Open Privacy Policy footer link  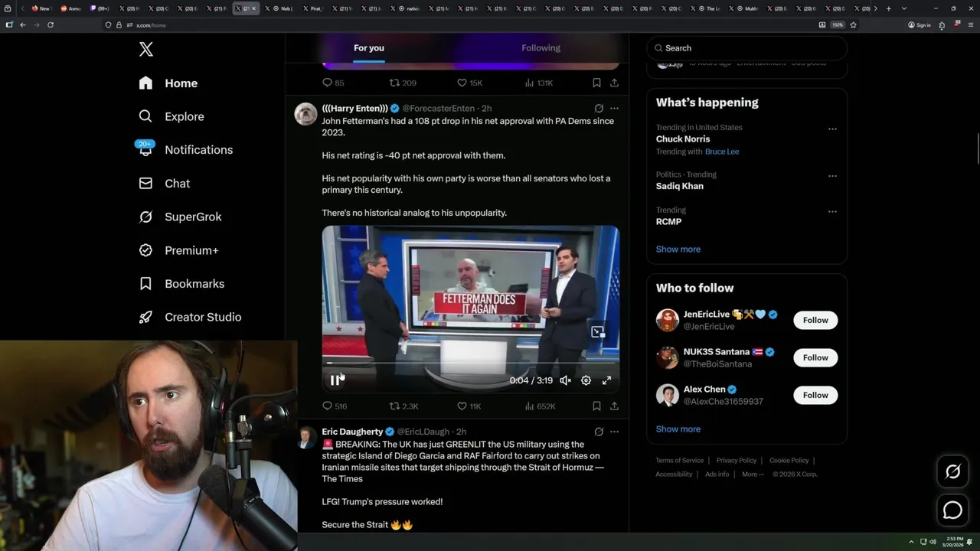click(x=737, y=461)
